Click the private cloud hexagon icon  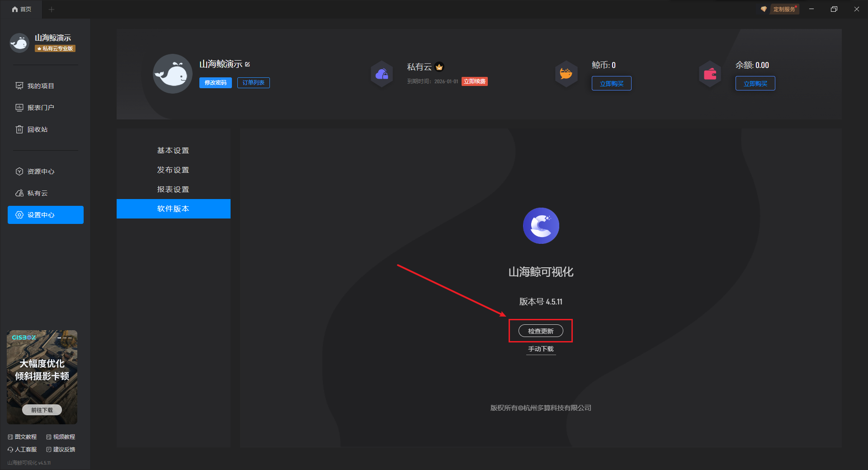(382, 74)
